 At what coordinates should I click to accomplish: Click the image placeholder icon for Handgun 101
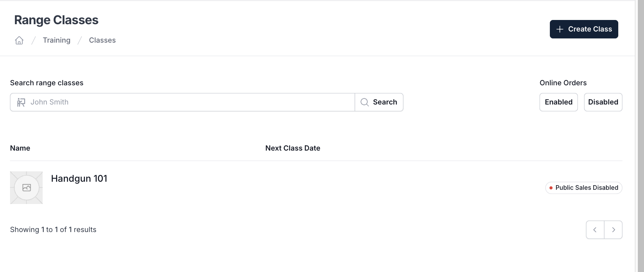click(27, 187)
